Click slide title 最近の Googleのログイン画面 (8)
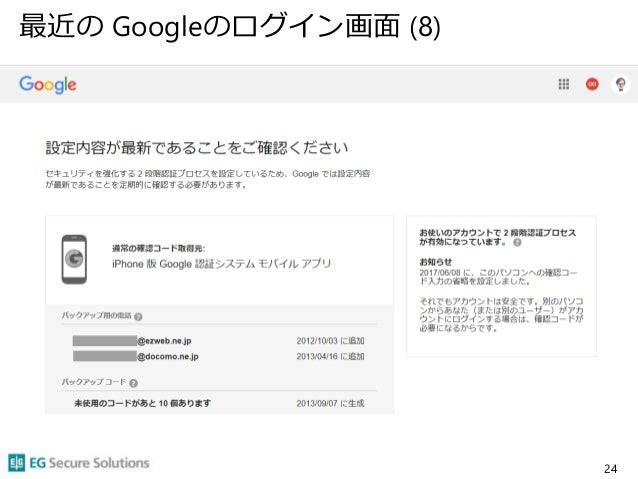 (230, 26)
